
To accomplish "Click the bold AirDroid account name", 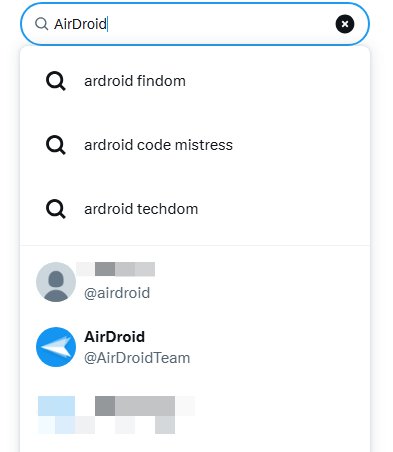I will coord(114,337).
